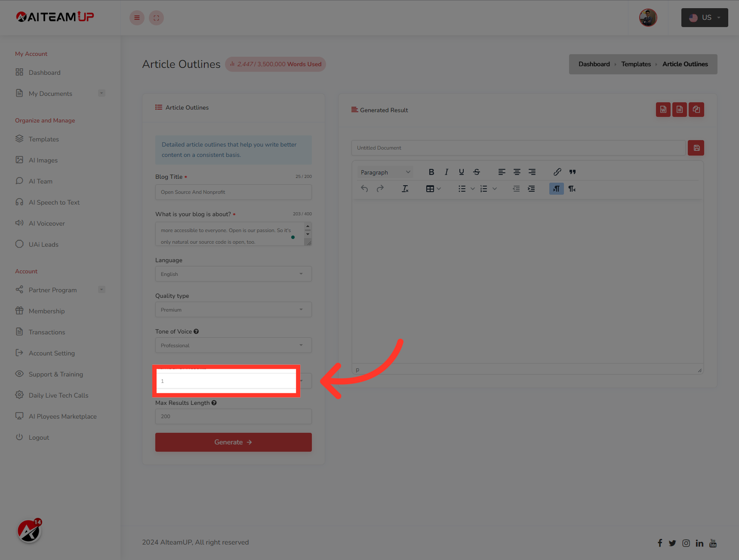
Task: Toggle center text alignment
Action: point(517,172)
